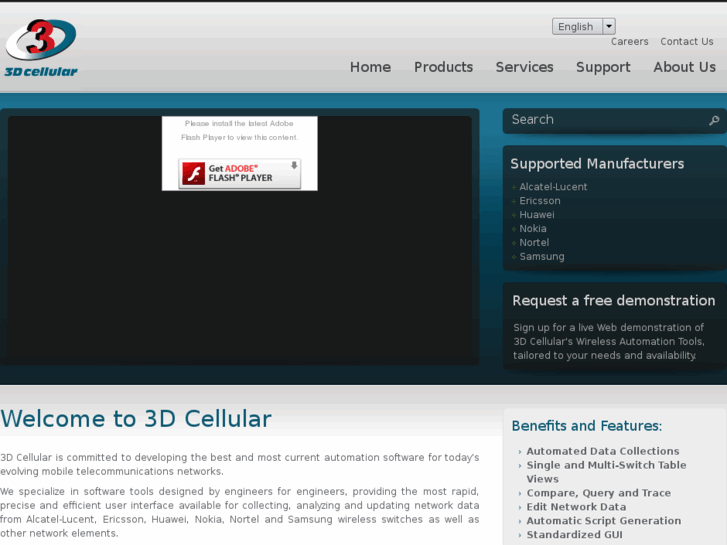Open the Products menu
The image size is (727, 545).
click(443, 67)
